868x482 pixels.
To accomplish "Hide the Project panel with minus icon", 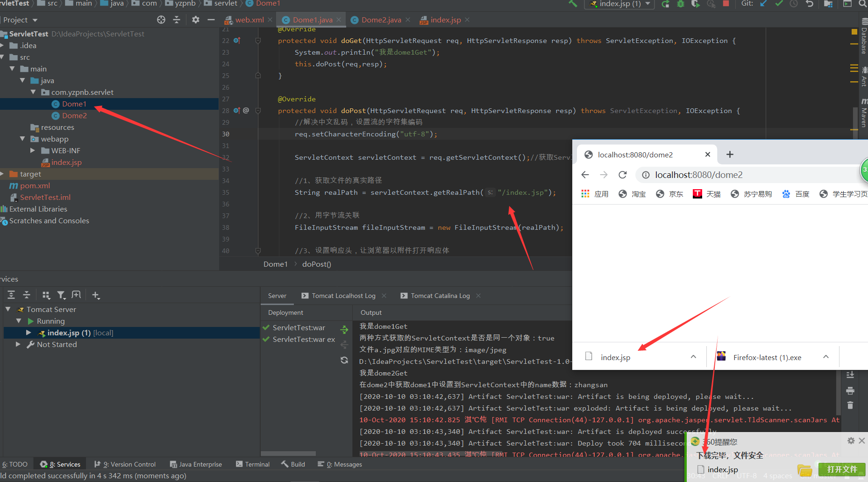I will [x=211, y=20].
